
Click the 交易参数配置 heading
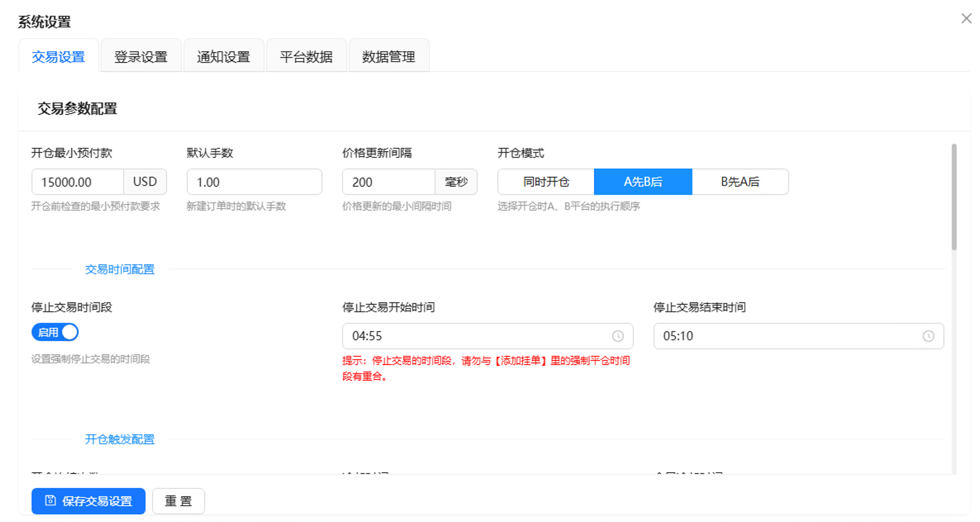77,109
